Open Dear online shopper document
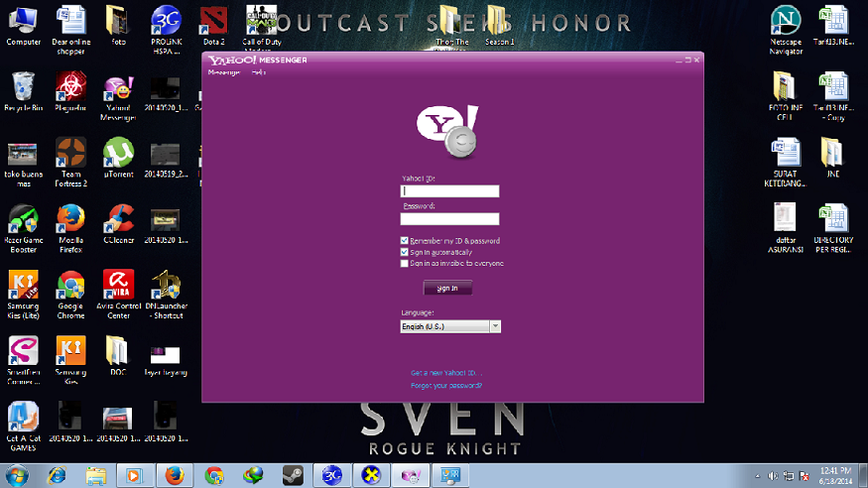Screen dimensions: 868x488 pos(70,30)
